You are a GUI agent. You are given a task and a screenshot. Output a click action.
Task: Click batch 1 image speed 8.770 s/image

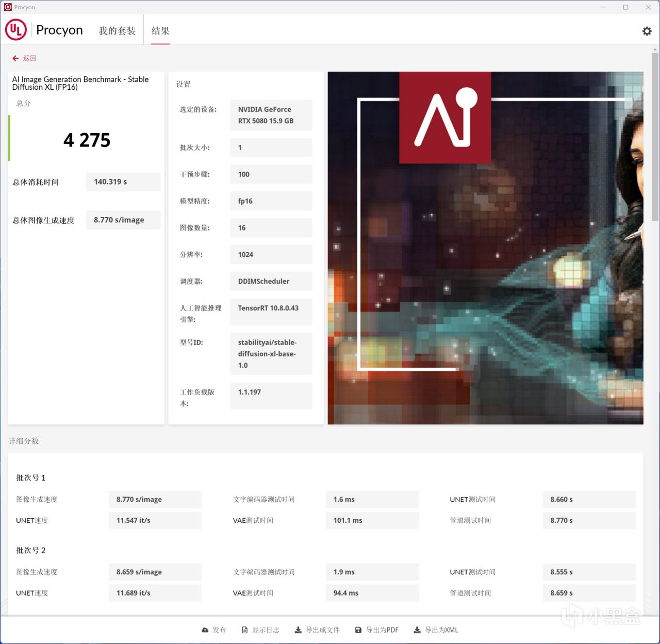[155, 500]
